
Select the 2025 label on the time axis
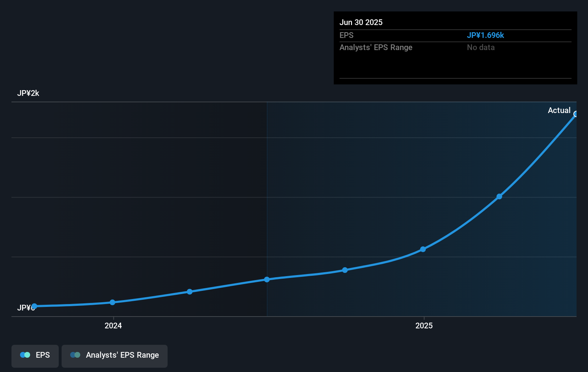coord(424,325)
